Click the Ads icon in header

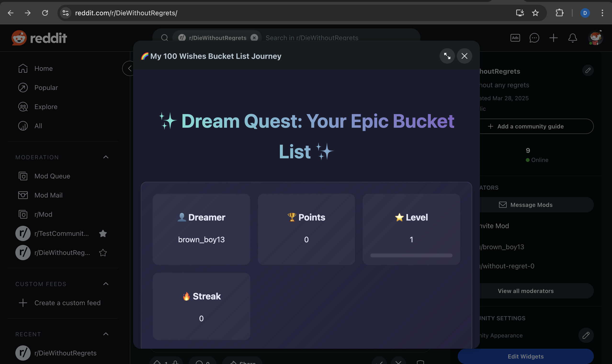click(x=515, y=38)
